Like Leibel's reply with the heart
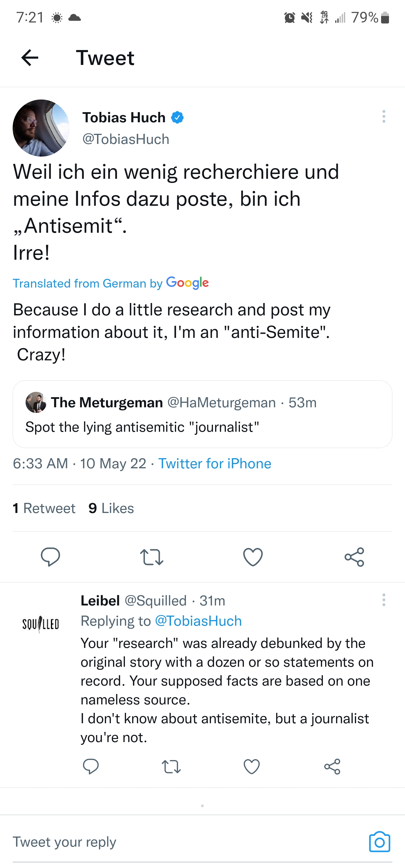 point(251,767)
